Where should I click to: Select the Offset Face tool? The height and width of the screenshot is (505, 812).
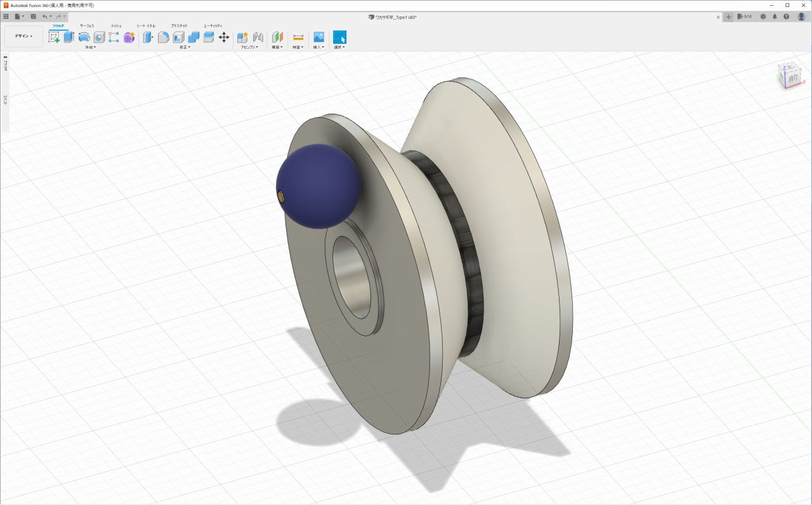[x=209, y=37]
